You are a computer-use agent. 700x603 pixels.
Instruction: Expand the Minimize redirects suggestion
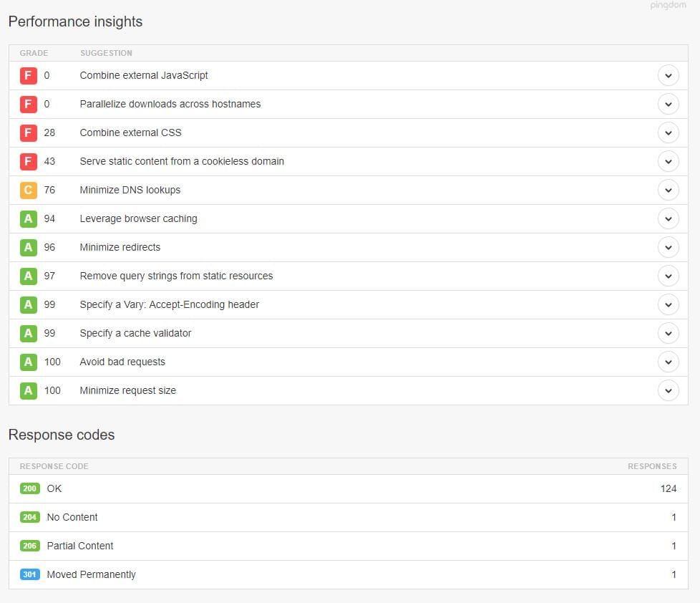pos(668,247)
